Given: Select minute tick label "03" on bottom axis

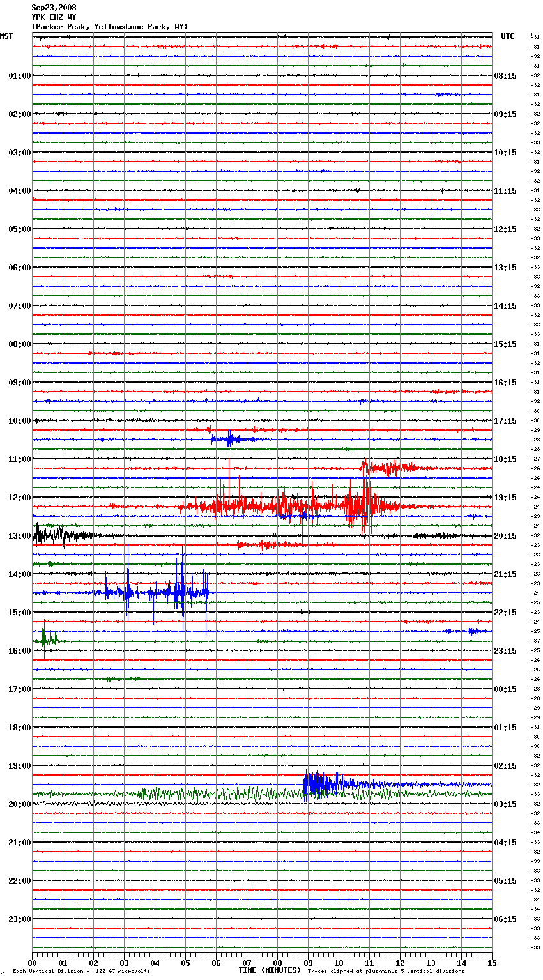Looking at the screenshot, I should coord(124,963).
